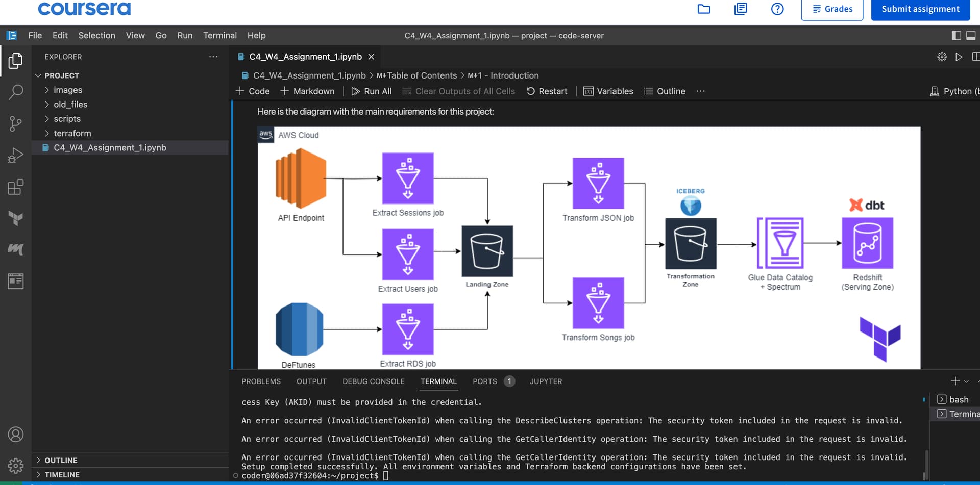This screenshot has height=485, width=980.
Task: Switch to the PORTS tab
Action: (x=494, y=381)
